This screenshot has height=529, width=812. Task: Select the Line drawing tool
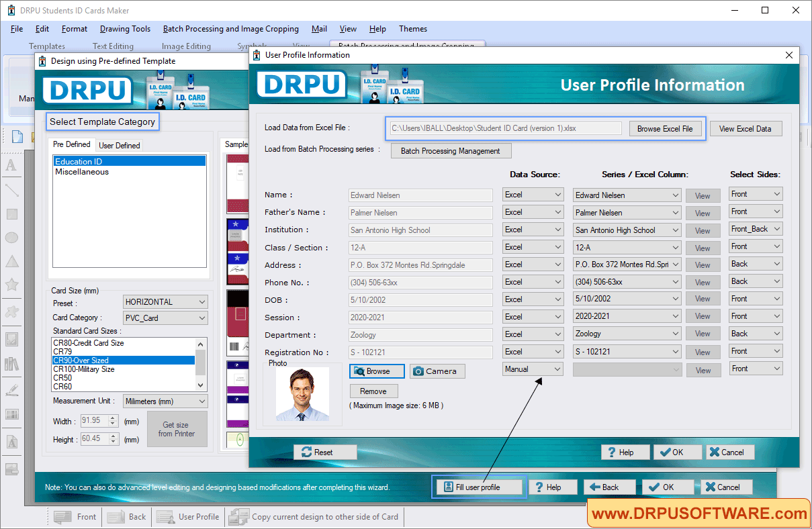click(x=11, y=190)
